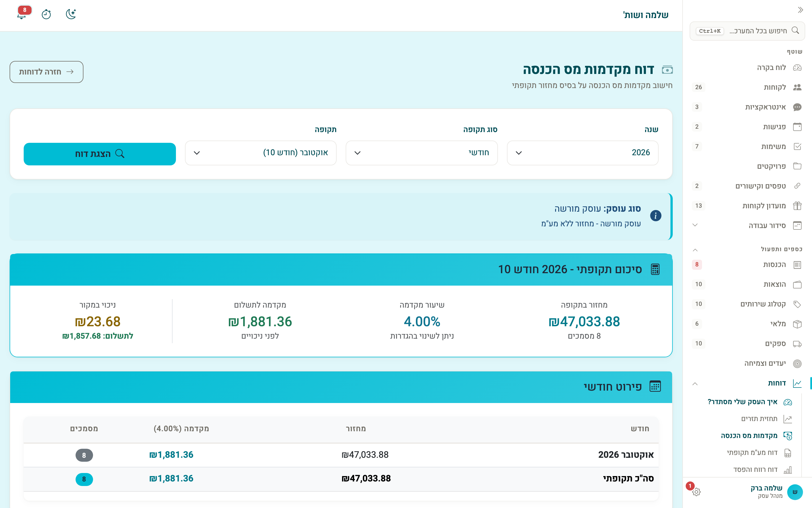Collapse כספים ותפעול section chevron

[x=695, y=250]
